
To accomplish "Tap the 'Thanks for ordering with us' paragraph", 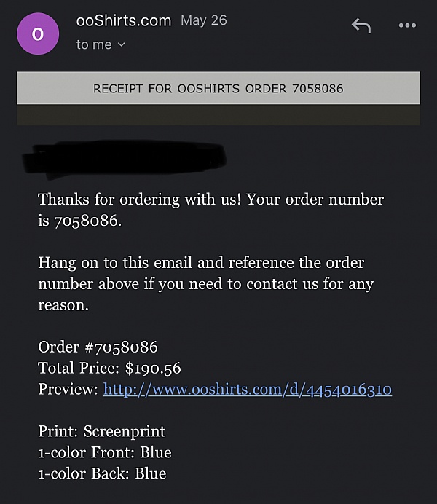I will click(210, 210).
